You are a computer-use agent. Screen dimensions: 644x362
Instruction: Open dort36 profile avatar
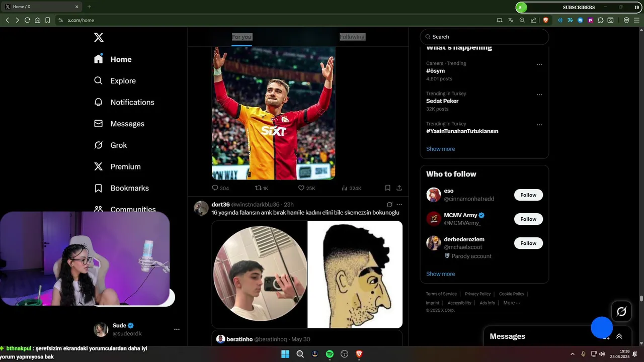201,208
